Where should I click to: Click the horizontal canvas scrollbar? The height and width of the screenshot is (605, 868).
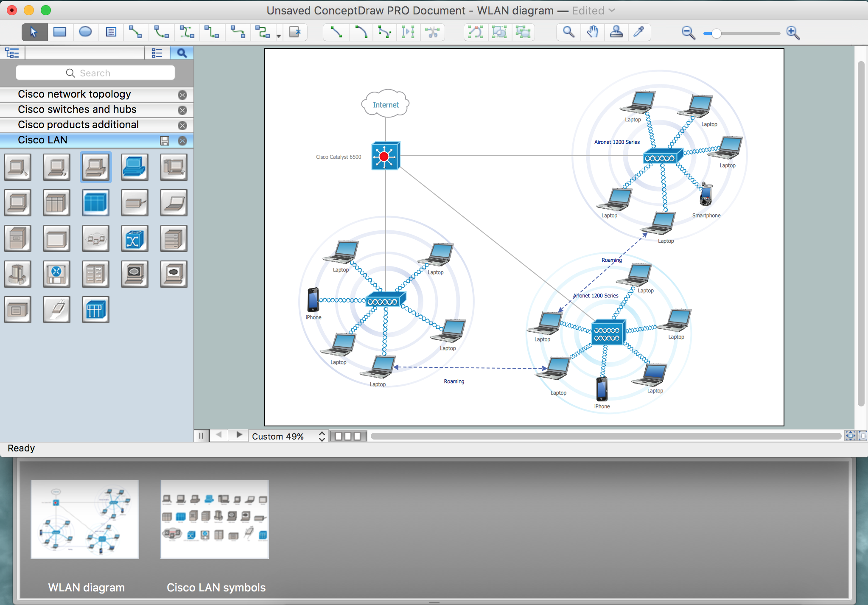(x=606, y=436)
